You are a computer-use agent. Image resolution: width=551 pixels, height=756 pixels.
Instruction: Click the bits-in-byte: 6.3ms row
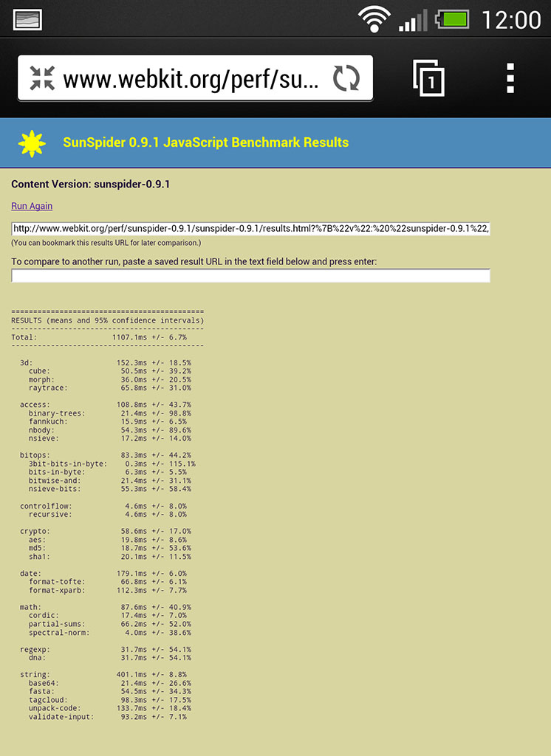point(107,472)
